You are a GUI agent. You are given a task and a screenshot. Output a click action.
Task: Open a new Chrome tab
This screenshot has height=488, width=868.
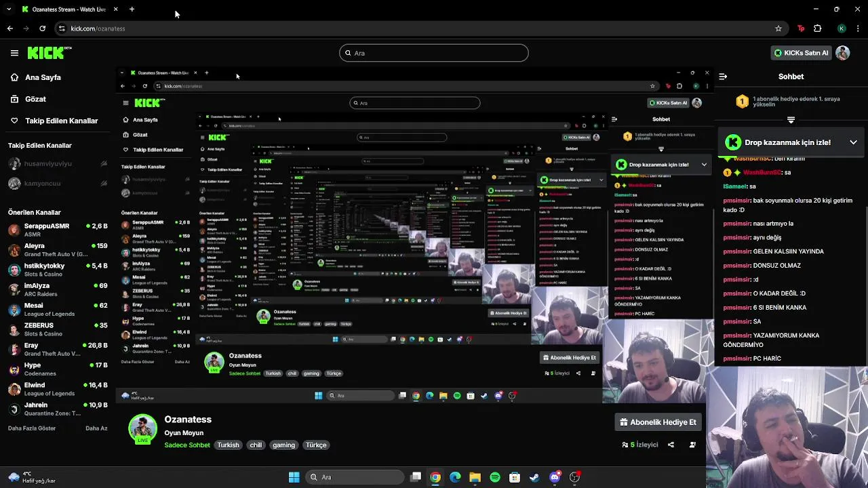132,9
